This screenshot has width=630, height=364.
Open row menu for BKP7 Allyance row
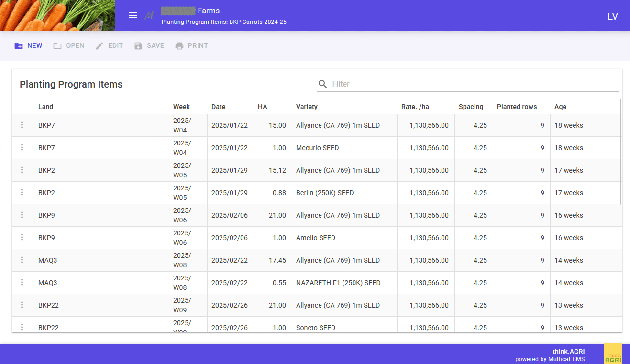point(22,125)
